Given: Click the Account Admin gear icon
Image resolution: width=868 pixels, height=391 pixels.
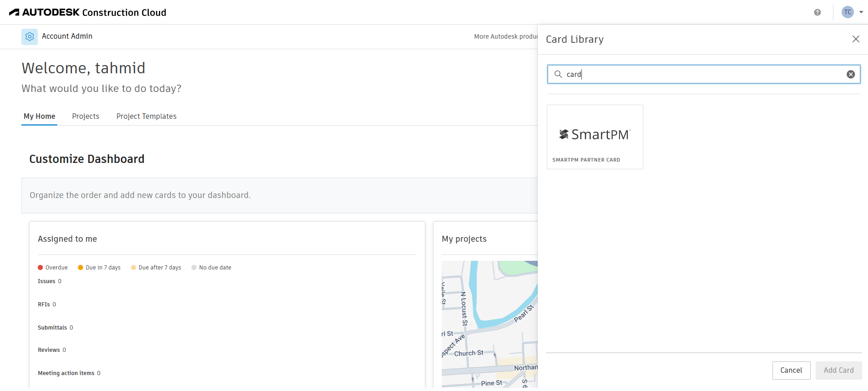Looking at the screenshot, I should pyautogui.click(x=30, y=36).
